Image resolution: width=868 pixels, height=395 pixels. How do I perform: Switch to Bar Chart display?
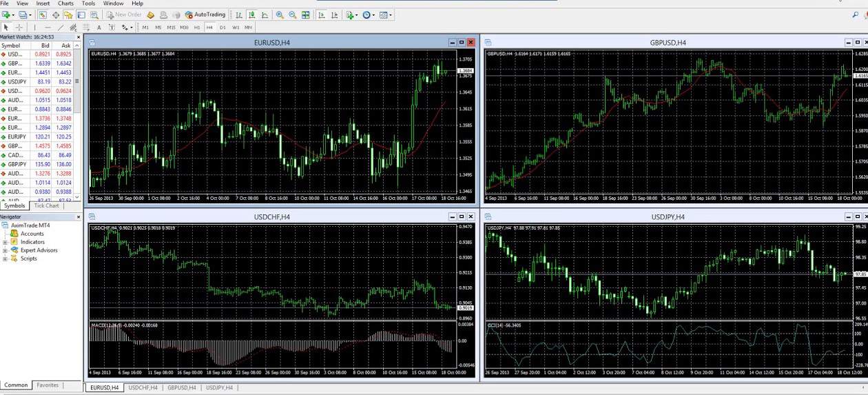[x=239, y=14]
